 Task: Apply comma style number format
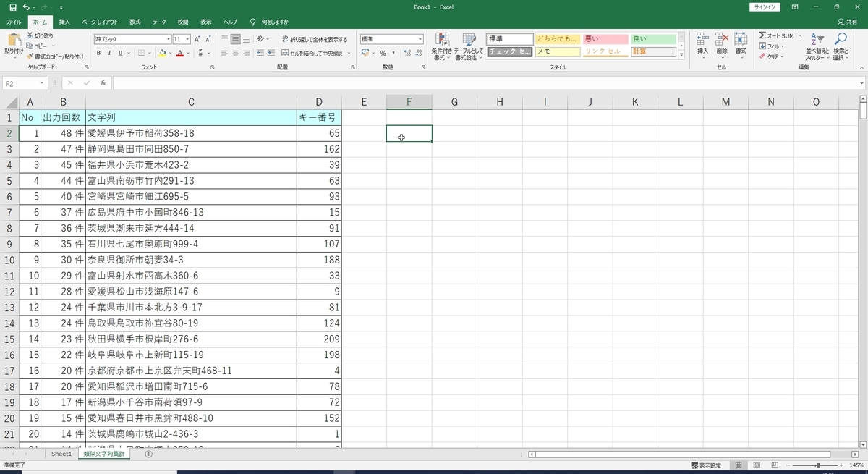tap(393, 53)
